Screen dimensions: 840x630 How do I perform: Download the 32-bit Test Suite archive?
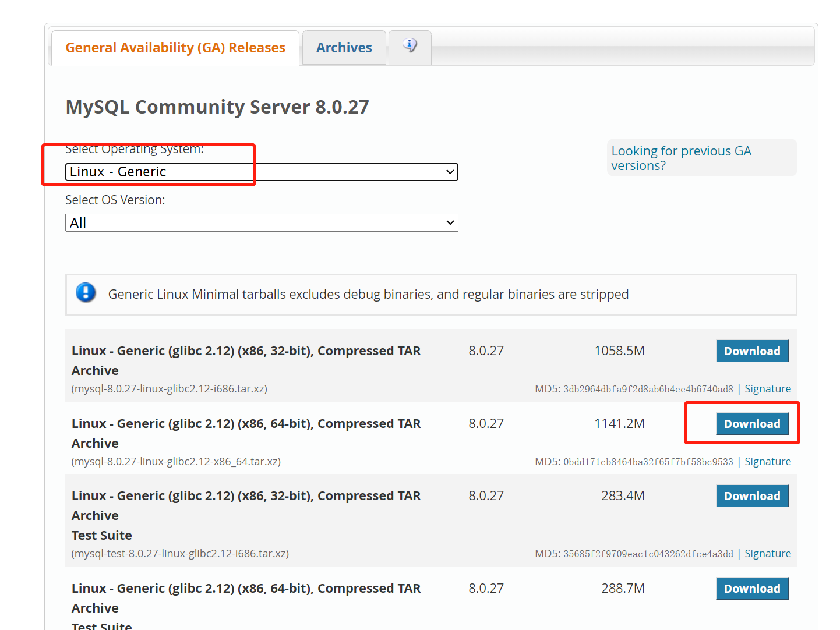tap(752, 495)
